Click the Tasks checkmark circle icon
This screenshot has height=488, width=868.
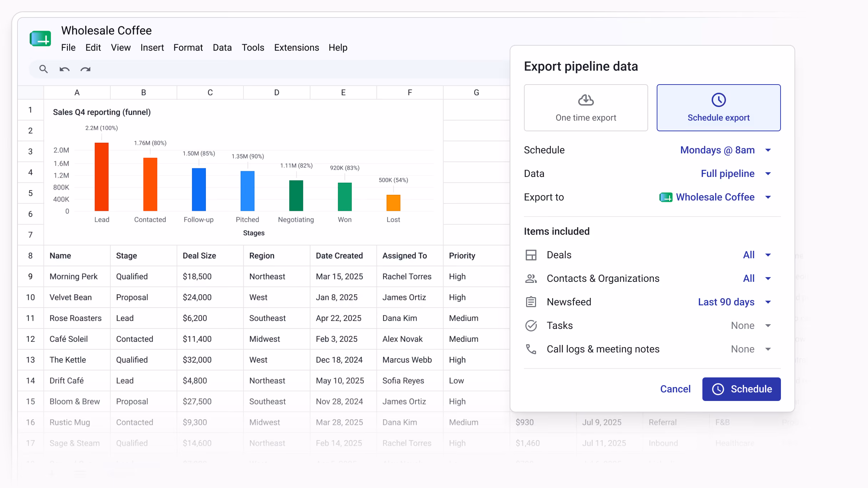pos(531,326)
